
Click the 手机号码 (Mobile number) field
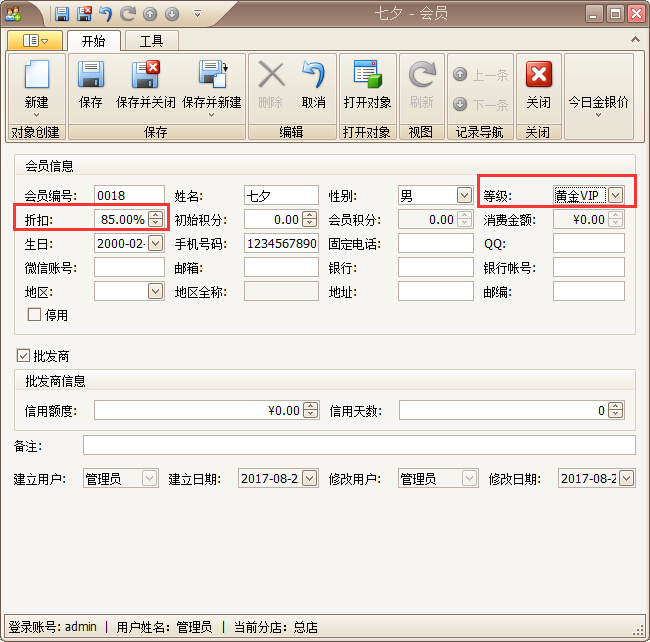[280, 243]
